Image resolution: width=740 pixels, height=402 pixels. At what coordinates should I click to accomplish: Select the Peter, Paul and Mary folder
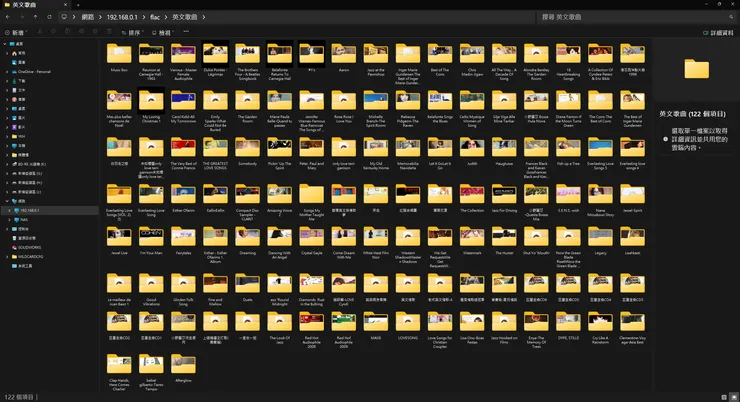pyautogui.click(x=311, y=153)
